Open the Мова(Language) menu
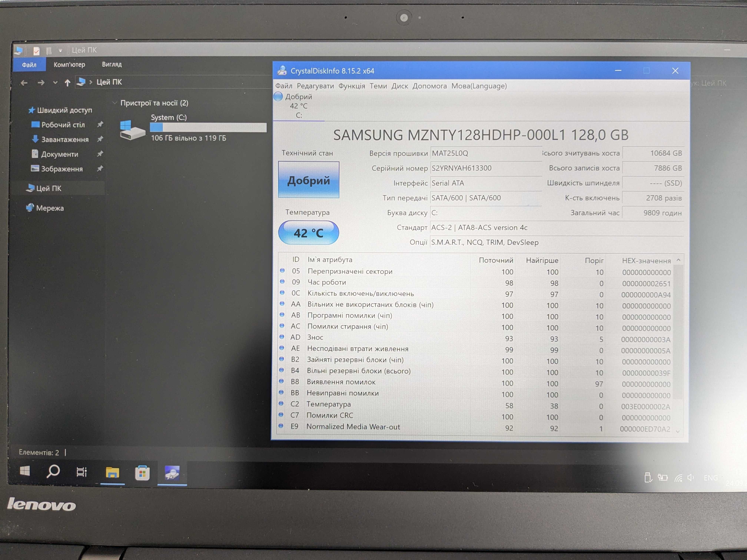 [479, 86]
